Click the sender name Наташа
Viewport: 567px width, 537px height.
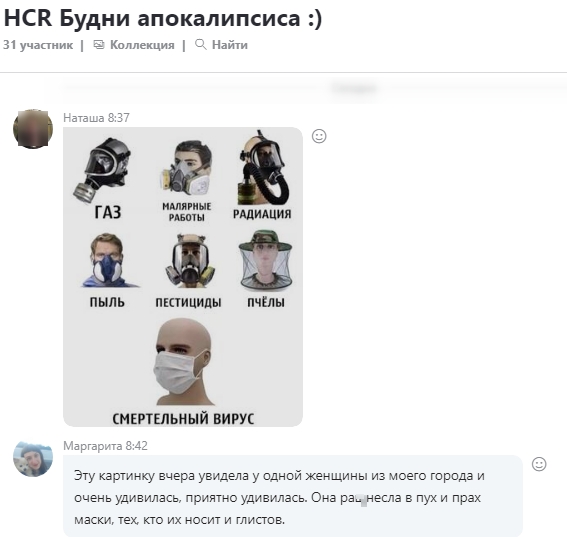(x=84, y=118)
